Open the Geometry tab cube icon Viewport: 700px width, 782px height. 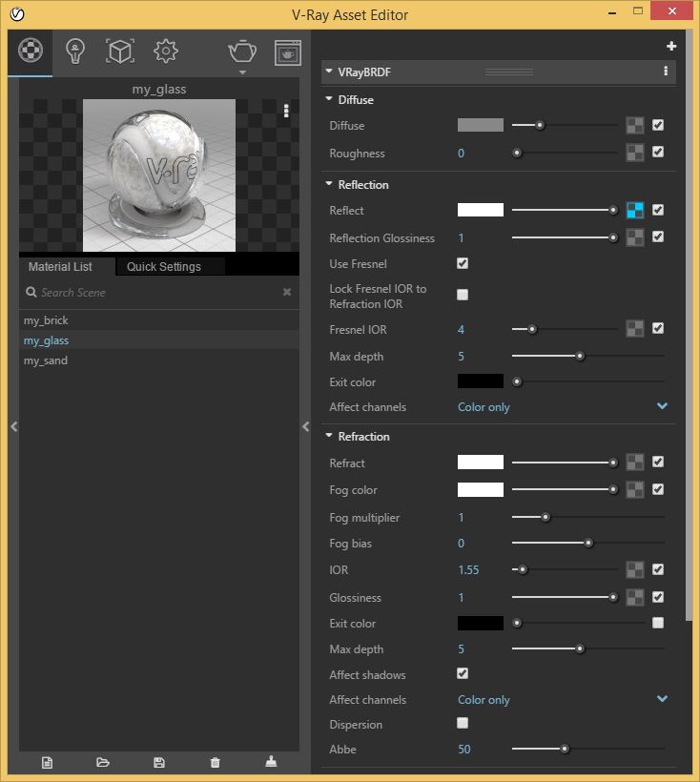[120, 51]
